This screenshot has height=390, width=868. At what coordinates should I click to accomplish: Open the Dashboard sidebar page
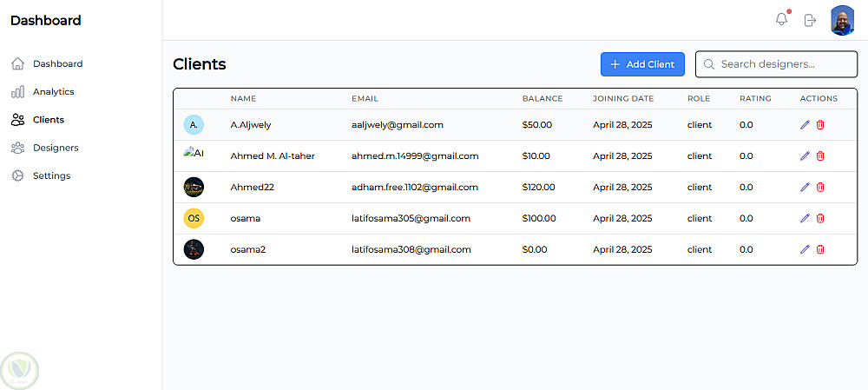(x=57, y=63)
